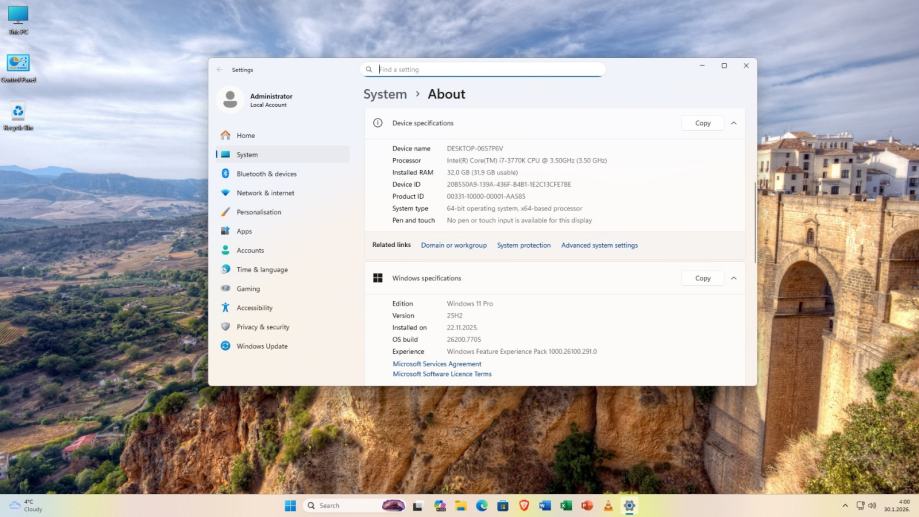Click the System breadcrumb link
The height and width of the screenshot is (517, 919).
tap(385, 94)
